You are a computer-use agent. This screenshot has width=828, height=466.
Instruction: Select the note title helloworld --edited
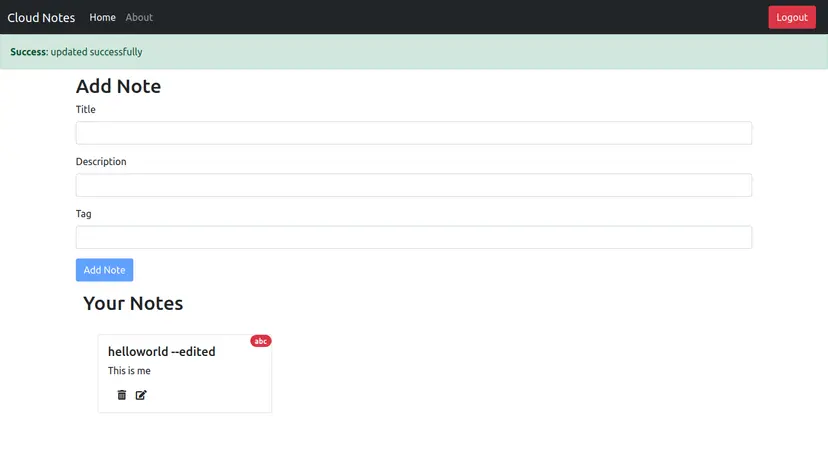point(161,351)
